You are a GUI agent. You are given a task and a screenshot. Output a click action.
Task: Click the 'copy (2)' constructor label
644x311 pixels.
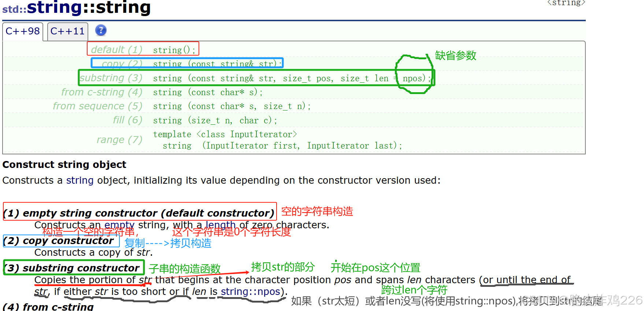[122, 64]
